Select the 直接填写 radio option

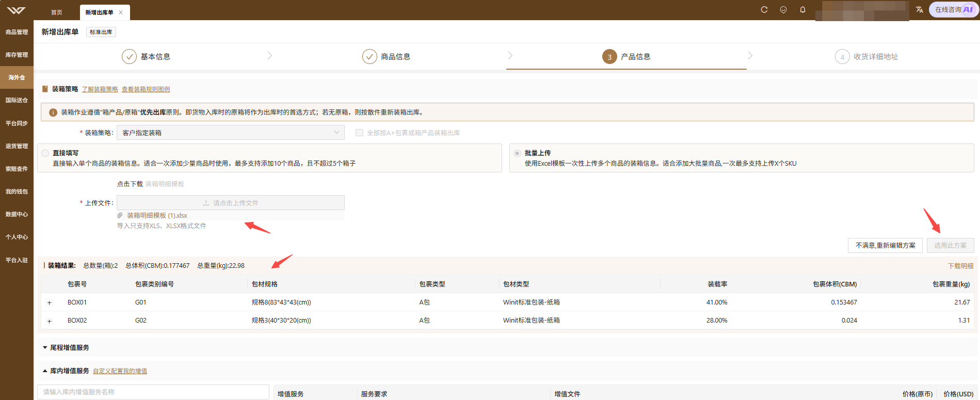(45, 153)
